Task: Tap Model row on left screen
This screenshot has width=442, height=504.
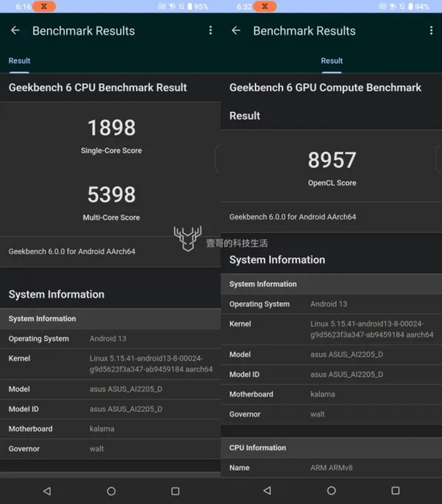Action: (110, 389)
